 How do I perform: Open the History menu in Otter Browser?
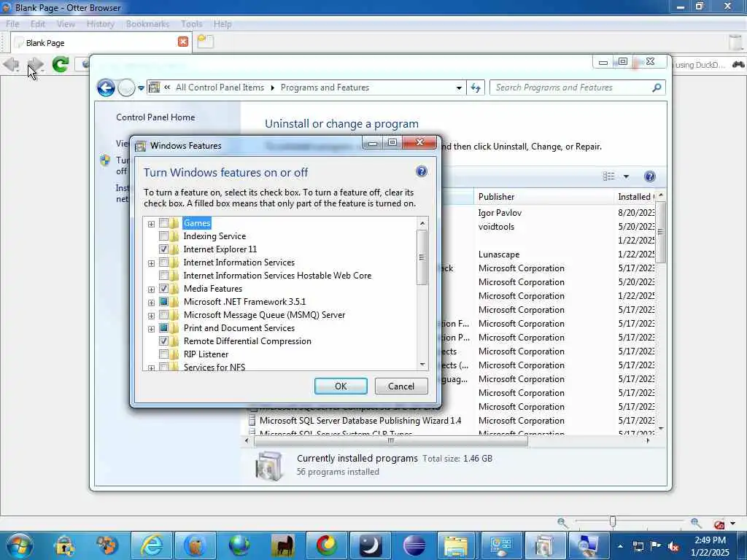coord(101,24)
